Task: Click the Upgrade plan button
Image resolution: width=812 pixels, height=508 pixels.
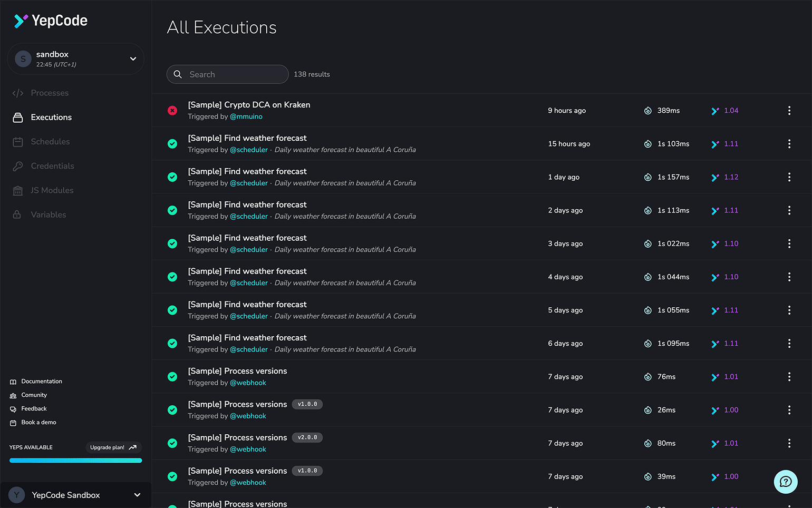Action: point(113,447)
